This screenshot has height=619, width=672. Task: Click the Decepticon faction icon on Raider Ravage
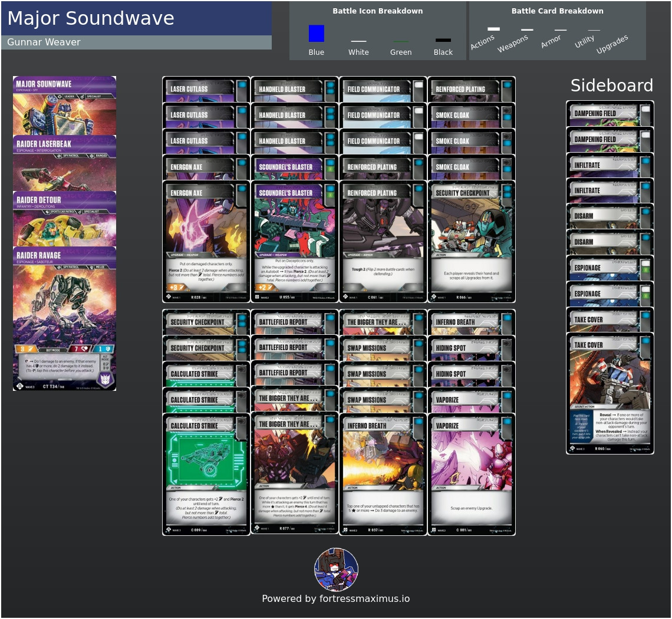[x=106, y=379]
